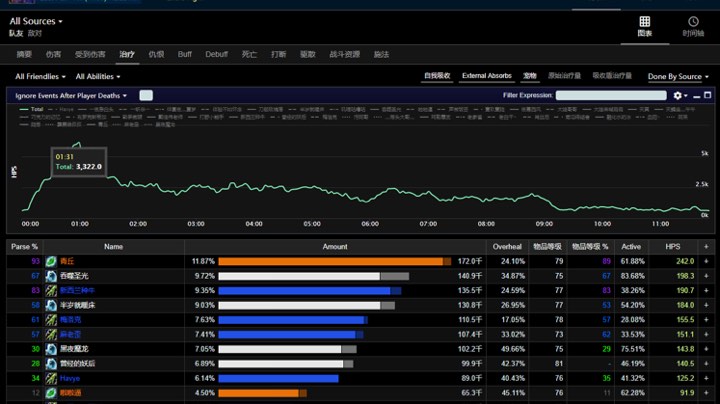Expand the All Friendlies filter dropdown
The height and width of the screenshot is (404, 720).
pos(40,76)
